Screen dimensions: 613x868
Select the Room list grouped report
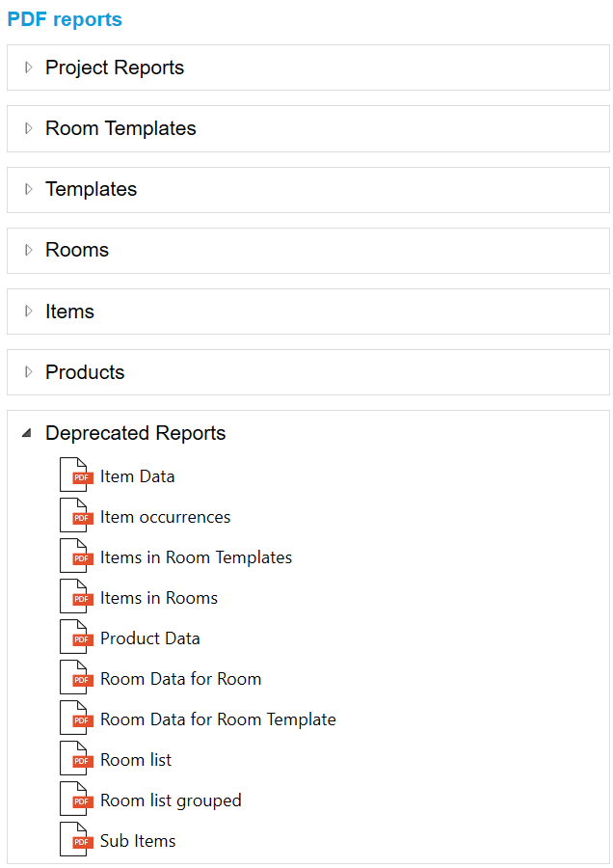click(171, 800)
